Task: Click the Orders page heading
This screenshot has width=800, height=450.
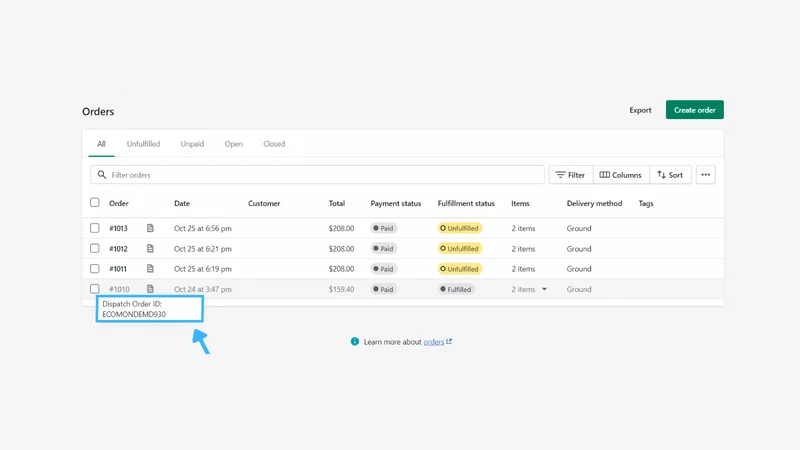Action: click(x=98, y=111)
